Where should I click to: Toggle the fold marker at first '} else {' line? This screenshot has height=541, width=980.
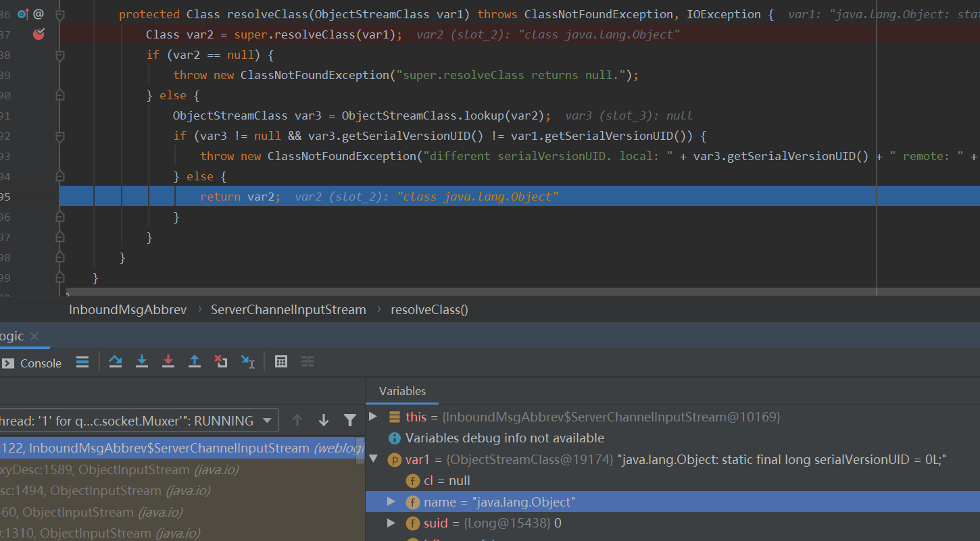coord(59,95)
